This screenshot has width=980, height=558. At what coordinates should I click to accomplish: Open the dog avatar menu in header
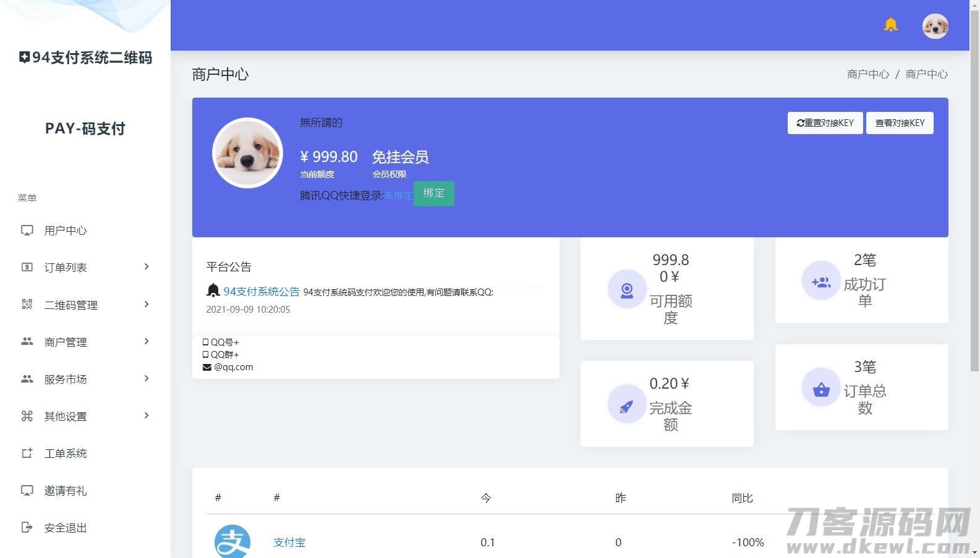tap(935, 26)
